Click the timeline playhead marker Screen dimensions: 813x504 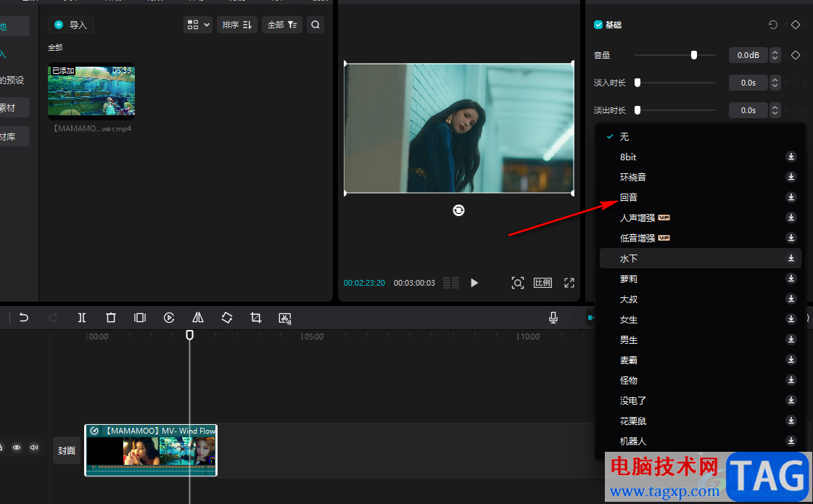pos(190,335)
